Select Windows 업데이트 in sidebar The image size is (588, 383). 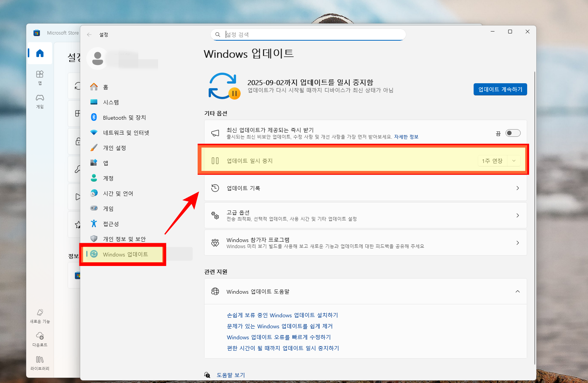click(x=139, y=254)
